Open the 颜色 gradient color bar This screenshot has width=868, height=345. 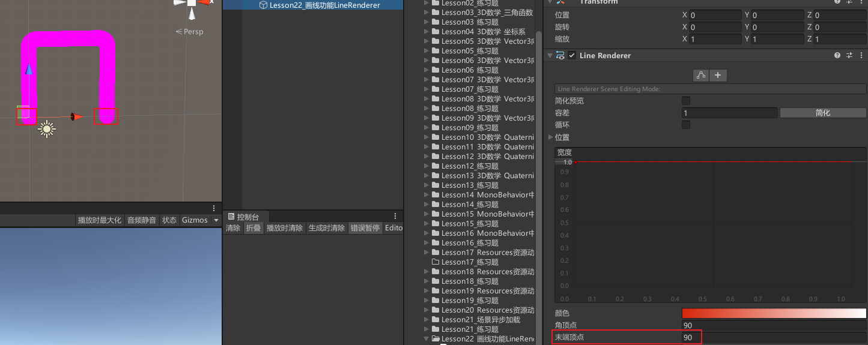tap(774, 313)
